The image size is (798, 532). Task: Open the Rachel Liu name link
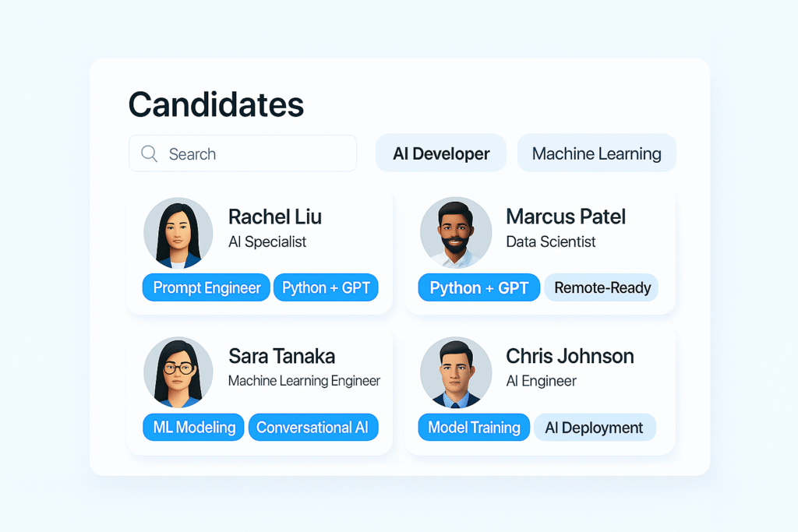(x=275, y=217)
